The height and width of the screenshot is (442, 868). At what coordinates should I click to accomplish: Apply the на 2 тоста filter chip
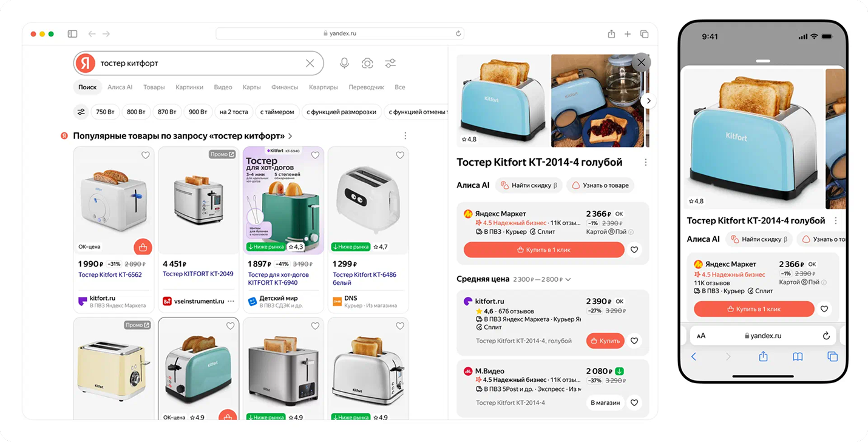coord(234,112)
